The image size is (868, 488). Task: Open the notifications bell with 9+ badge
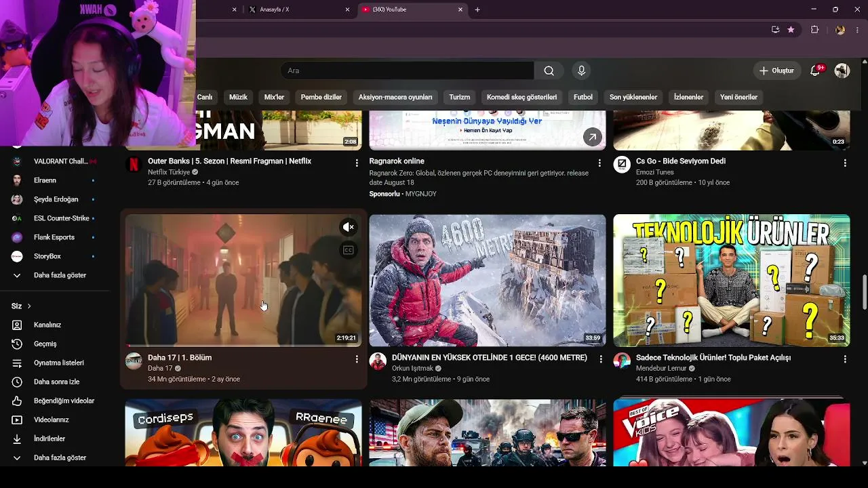[816, 70]
